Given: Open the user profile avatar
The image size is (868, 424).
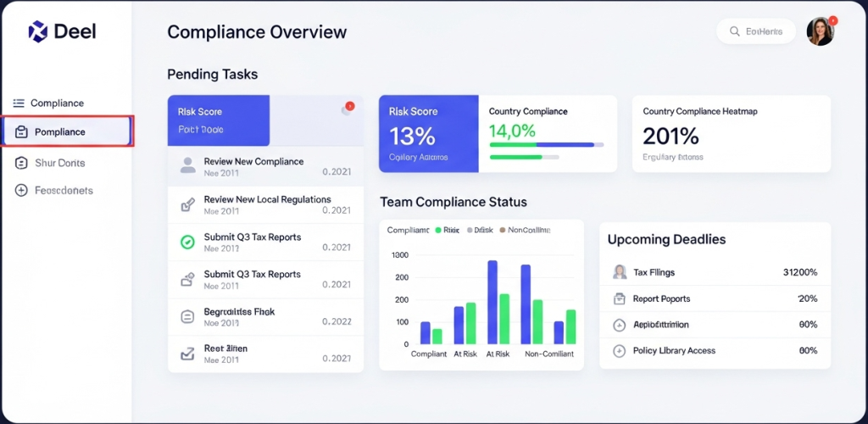Looking at the screenshot, I should 820,31.
